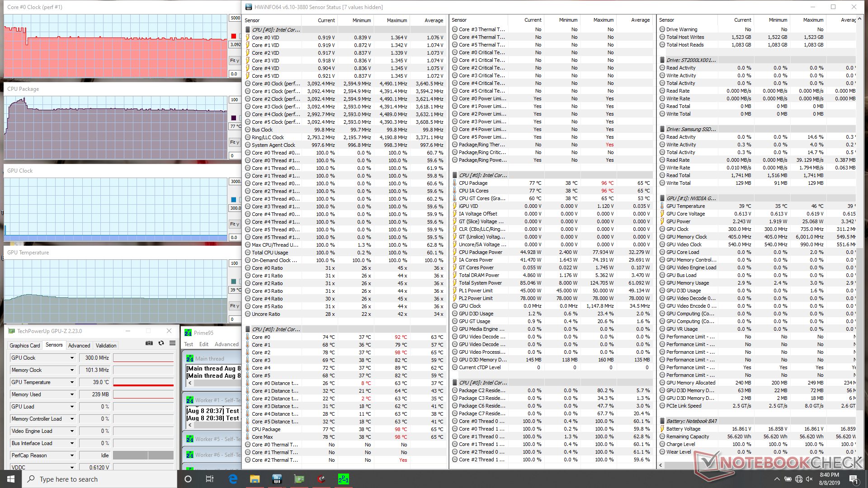Switch to the Graphics Card tab
The image size is (868, 488).
(25, 346)
